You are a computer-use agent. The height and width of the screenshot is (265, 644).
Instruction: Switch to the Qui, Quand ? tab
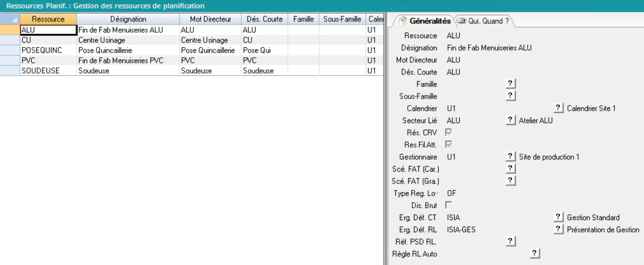(x=485, y=21)
